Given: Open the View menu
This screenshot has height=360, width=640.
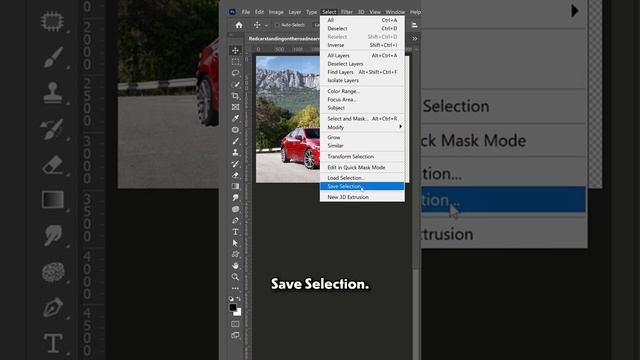Looking at the screenshot, I should tap(375, 12).
